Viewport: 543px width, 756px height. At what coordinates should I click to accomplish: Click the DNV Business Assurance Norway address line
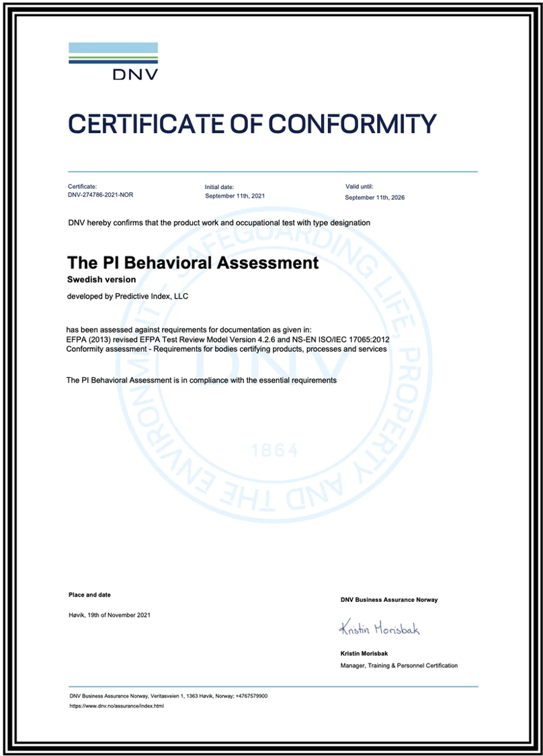(x=167, y=695)
